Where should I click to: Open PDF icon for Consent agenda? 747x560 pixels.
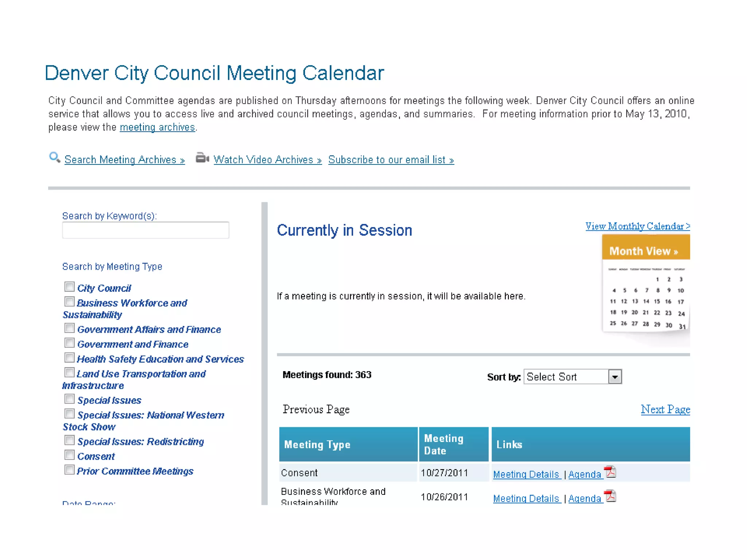click(610, 472)
